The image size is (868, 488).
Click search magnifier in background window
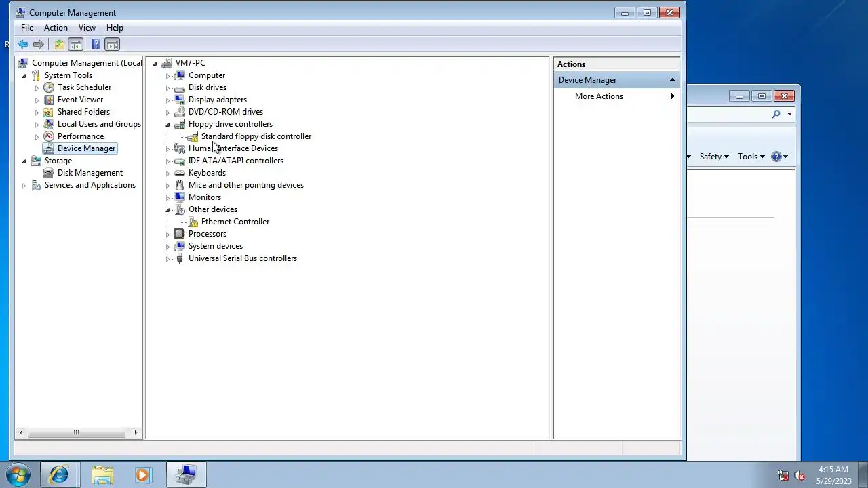point(776,115)
